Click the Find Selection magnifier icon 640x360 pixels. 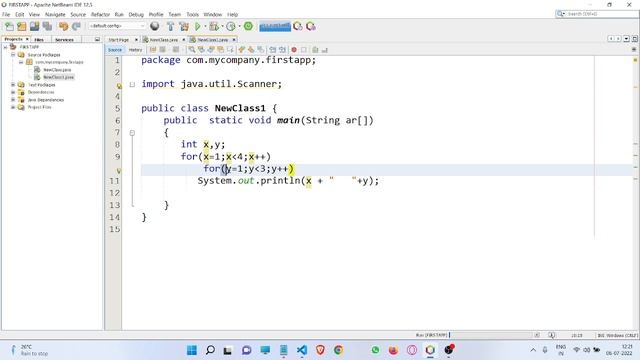tap(191, 50)
